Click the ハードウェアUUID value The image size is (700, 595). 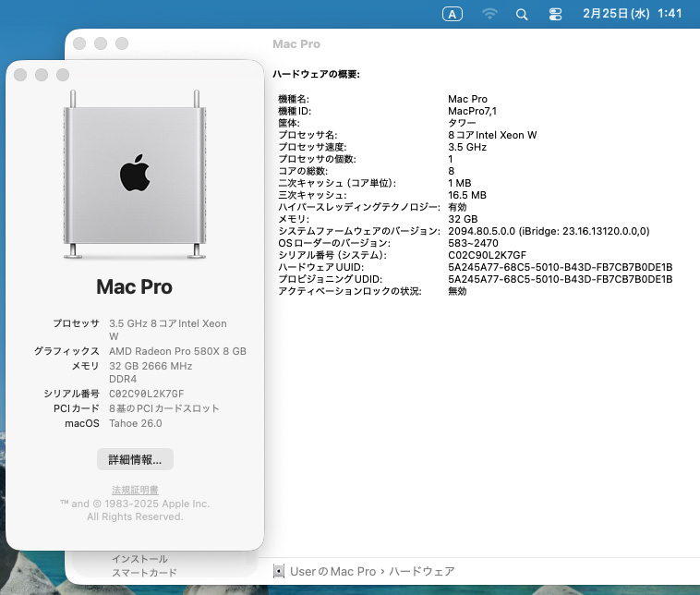point(560,267)
